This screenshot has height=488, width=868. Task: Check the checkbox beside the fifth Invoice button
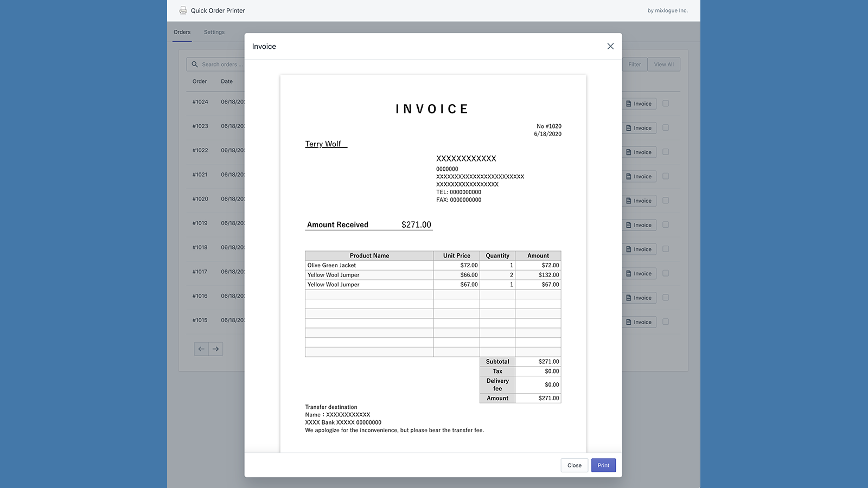coord(666,201)
